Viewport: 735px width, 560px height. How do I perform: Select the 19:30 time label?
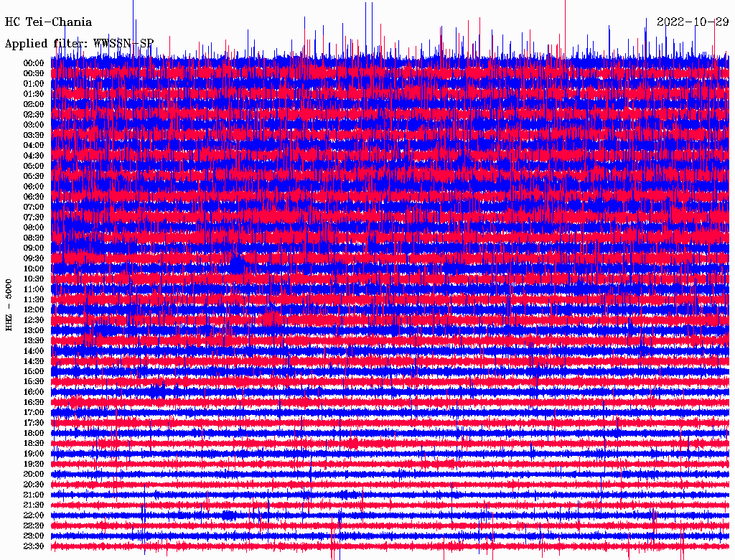click(34, 464)
